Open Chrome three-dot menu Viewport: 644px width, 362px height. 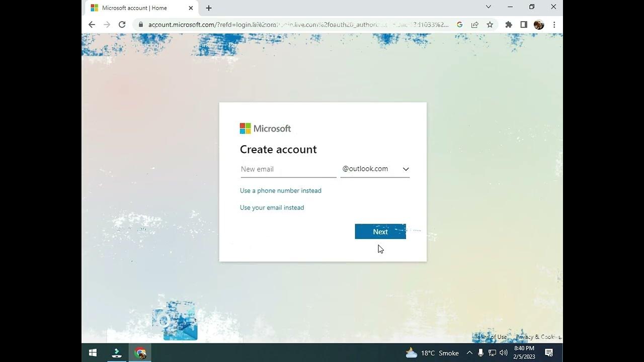click(x=554, y=25)
